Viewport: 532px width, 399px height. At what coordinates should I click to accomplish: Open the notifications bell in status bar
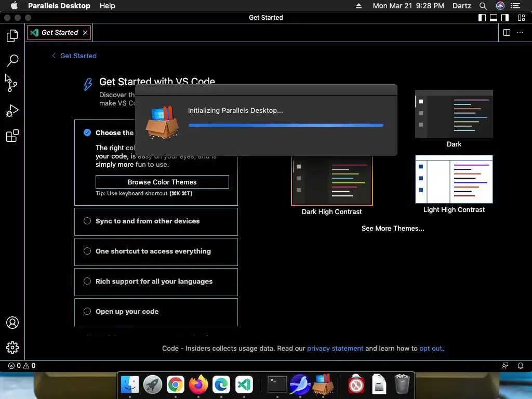[521, 366]
